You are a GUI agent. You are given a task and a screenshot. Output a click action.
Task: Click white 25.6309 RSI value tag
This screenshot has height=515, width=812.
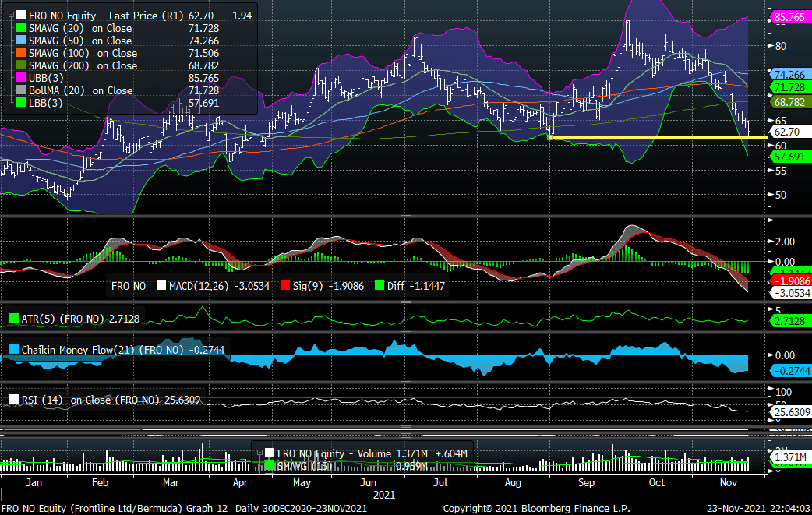pyautogui.click(x=791, y=412)
